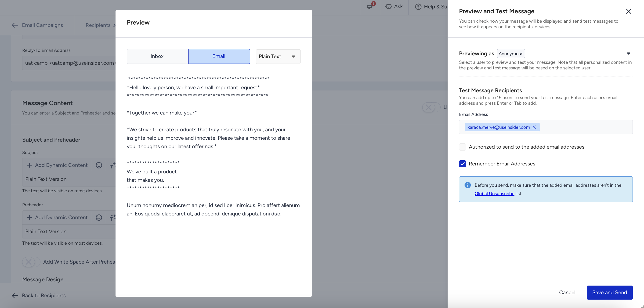Click the Message Content heading
644x308 pixels.
click(47, 103)
